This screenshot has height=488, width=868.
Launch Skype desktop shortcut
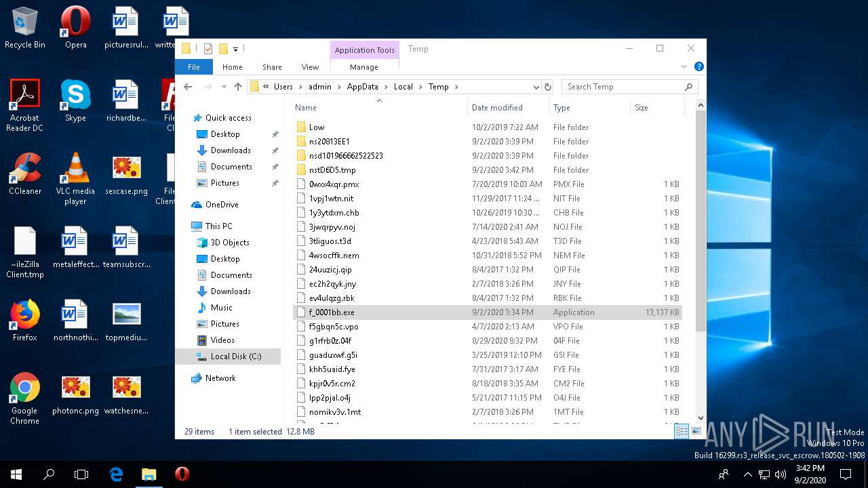point(75,100)
